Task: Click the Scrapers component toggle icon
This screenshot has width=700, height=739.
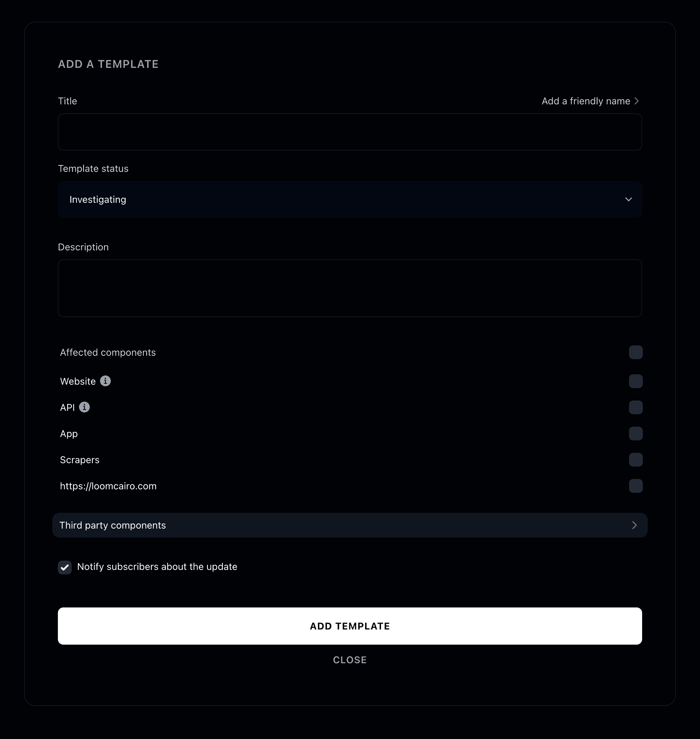Action: click(x=635, y=460)
